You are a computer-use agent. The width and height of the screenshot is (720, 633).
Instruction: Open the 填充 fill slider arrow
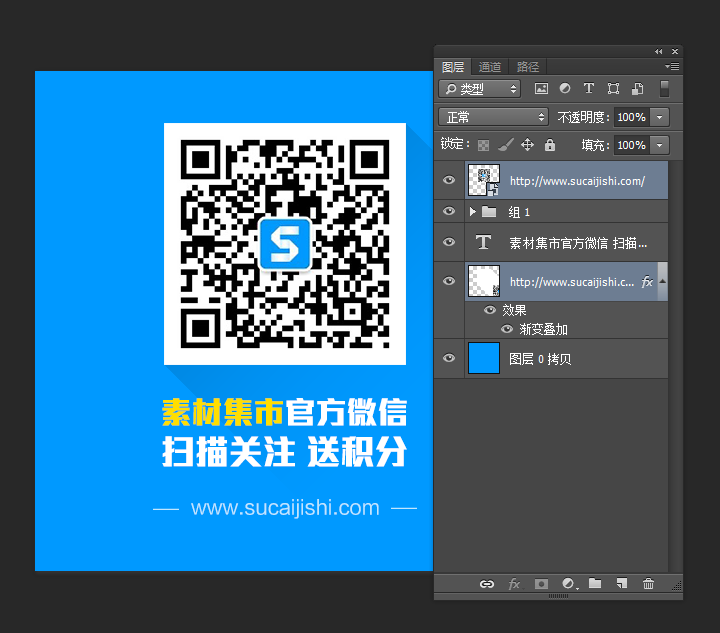659,146
